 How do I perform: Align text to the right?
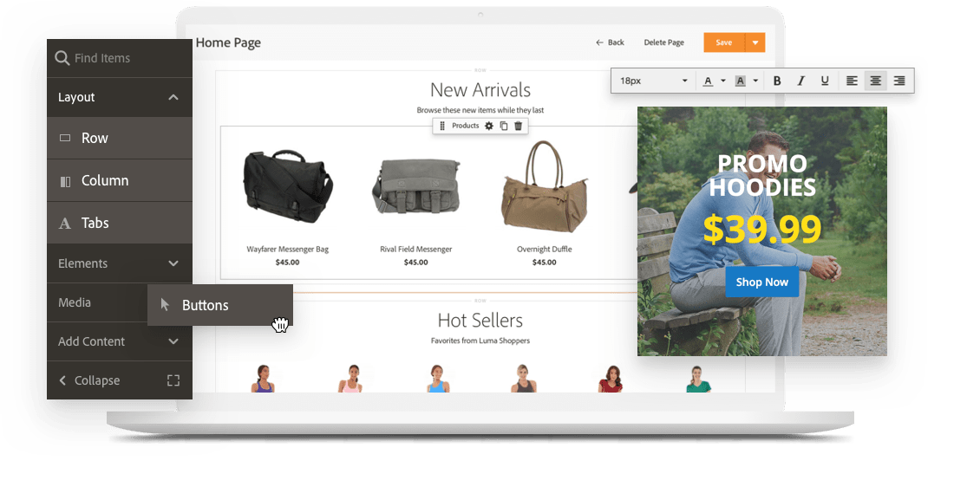click(x=899, y=81)
